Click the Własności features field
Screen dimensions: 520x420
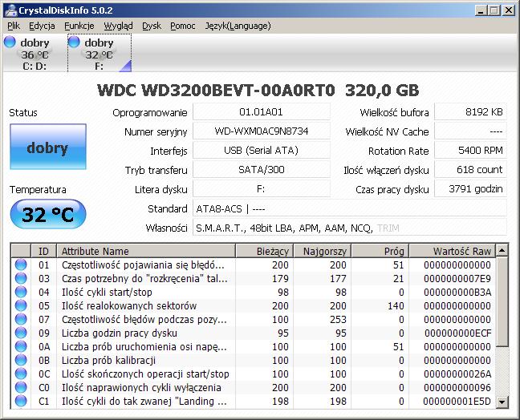(350, 228)
